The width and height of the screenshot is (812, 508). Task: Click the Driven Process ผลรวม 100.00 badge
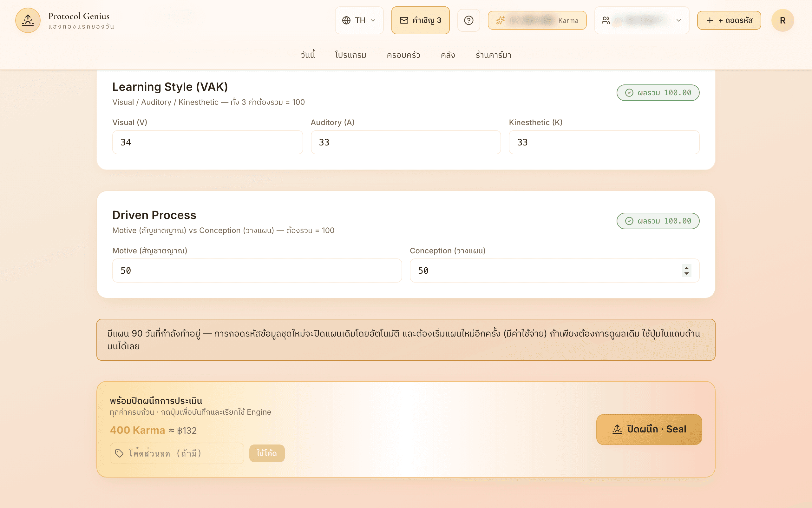point(658,221)
